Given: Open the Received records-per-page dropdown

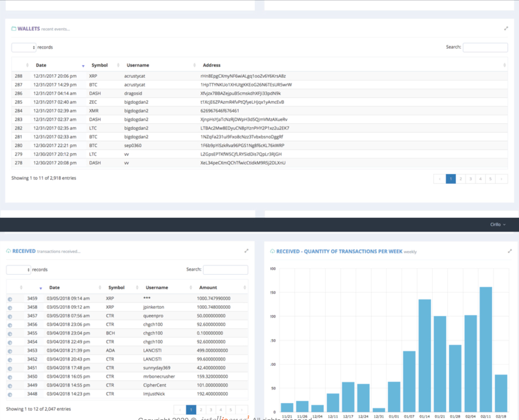Looking at the screenshot, I should pos(18,270).
